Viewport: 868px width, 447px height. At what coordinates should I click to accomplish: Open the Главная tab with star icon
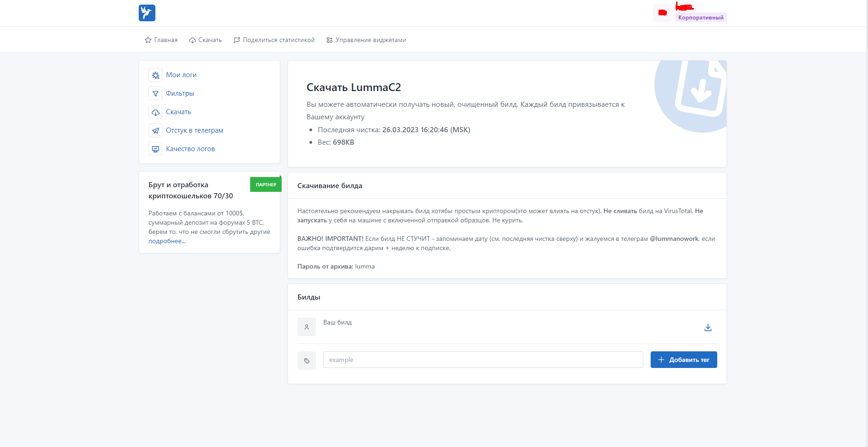coord(161,40)
